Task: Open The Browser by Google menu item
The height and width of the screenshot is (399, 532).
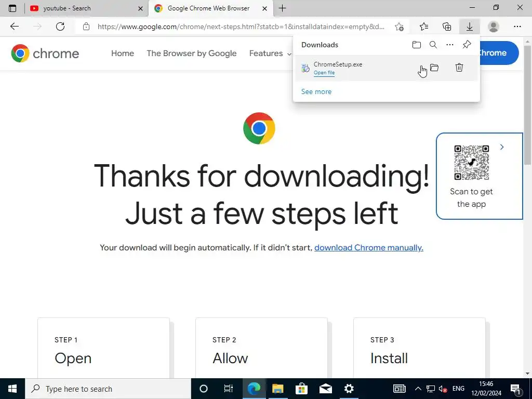Action: click(x=192, y=54)
